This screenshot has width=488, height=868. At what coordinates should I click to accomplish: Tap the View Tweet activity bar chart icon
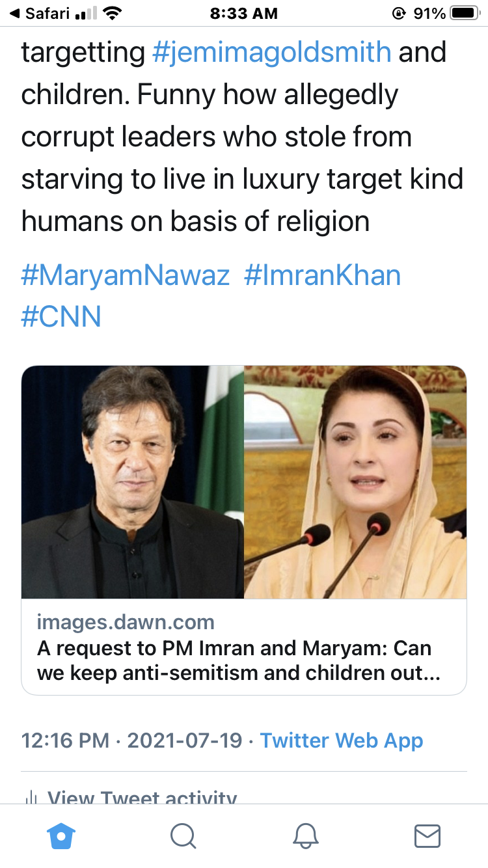click(x=29, y=797)
